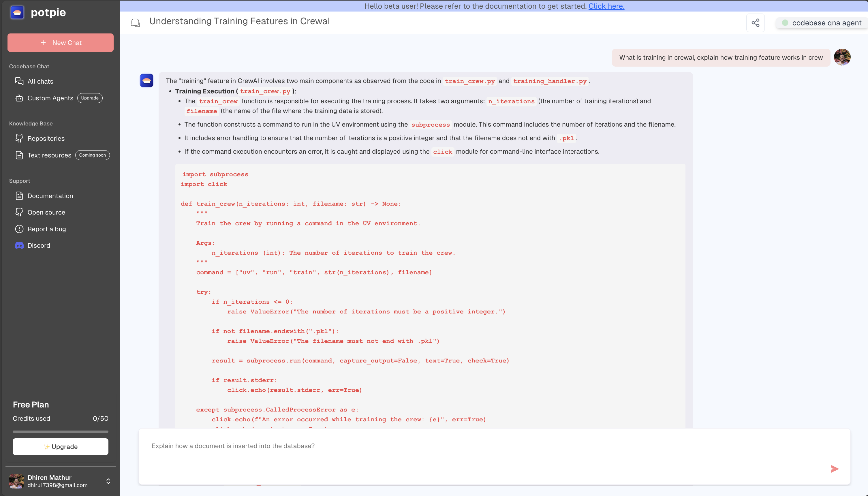
Task: Click the potpie logo icon
Action: (17, 13)
